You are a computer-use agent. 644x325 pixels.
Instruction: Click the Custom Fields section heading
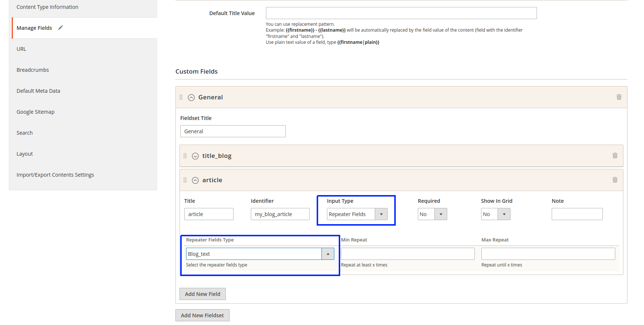(196, 71)
